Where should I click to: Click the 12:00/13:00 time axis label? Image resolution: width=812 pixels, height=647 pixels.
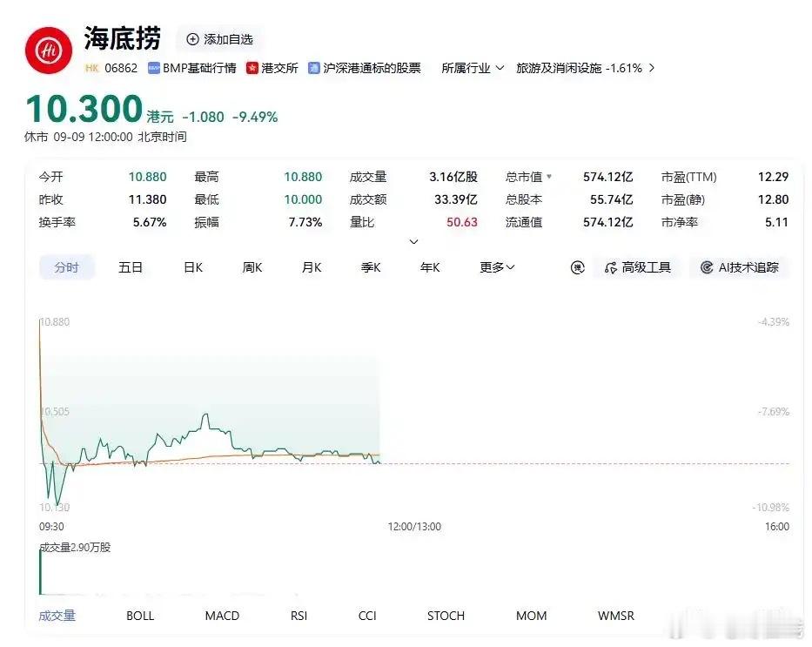coord(414,526)
